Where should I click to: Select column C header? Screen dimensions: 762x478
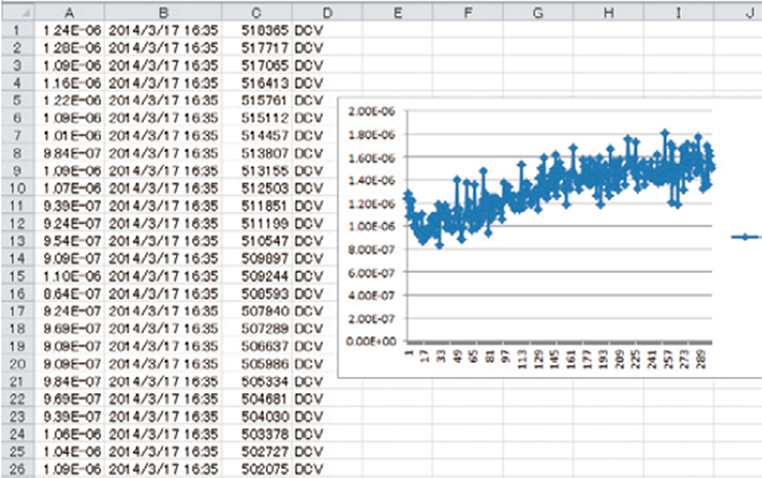pos(257,12)
